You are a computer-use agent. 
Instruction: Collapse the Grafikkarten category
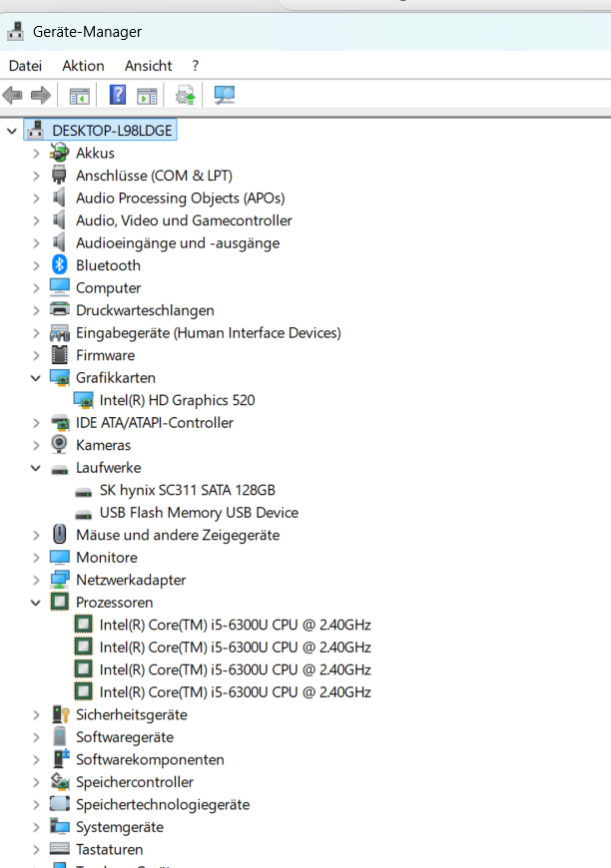36,378
